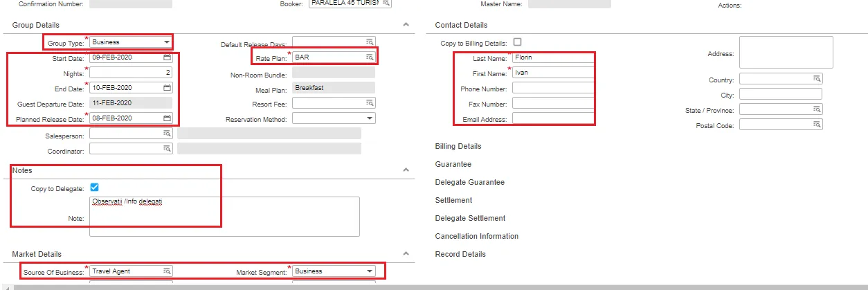The height and width of the screenshot is (290, 868).
Task: Open Group Type dropdown
Action: (x=167, y=42)
